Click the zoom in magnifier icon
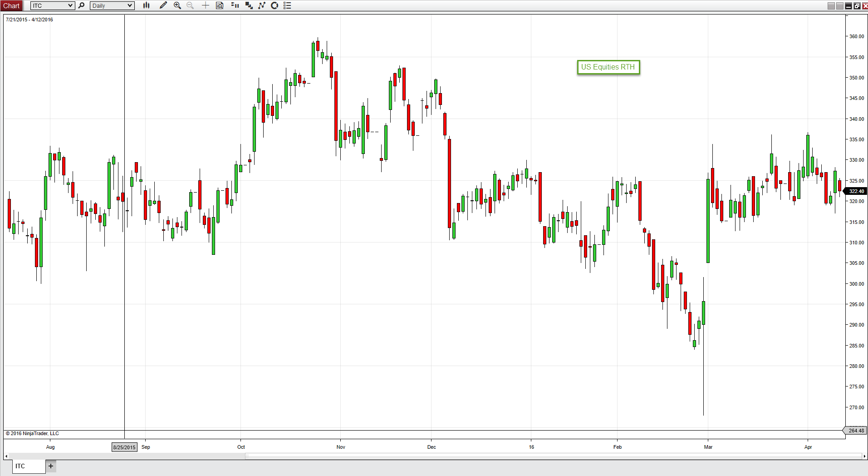The height and width of the screenshot is (476, 868). [x=177, y=5]
